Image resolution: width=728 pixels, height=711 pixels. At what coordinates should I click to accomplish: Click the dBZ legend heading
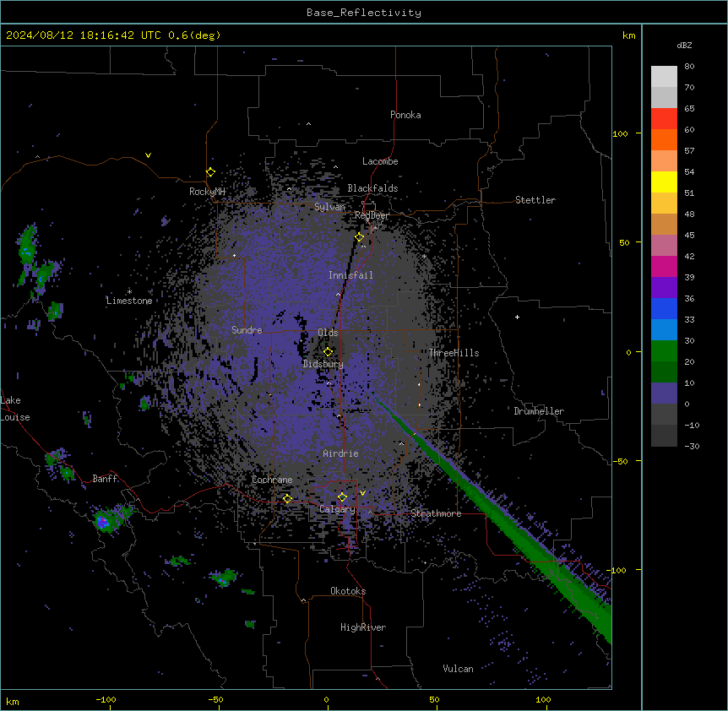tap(684, 46)
